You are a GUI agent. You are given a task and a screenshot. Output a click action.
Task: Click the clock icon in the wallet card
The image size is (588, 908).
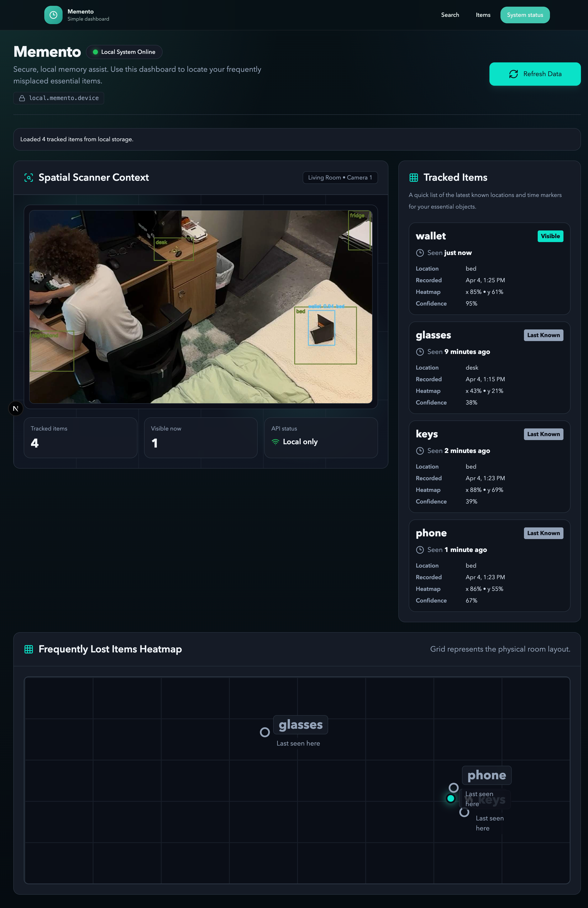(x=420, y=252)
